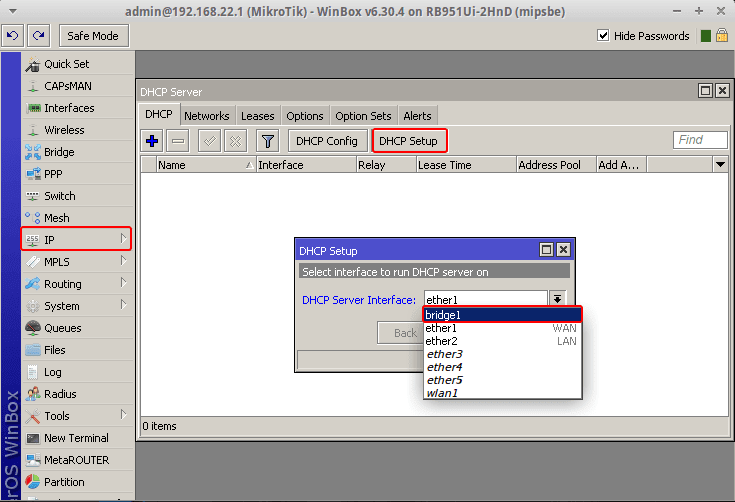
Task: Open the Interfaces list
Action: 77,108
